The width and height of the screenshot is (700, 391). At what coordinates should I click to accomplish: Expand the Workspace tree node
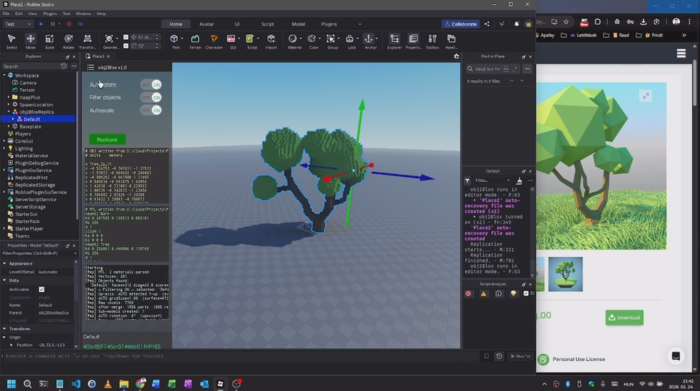click(x=4, y=75)
